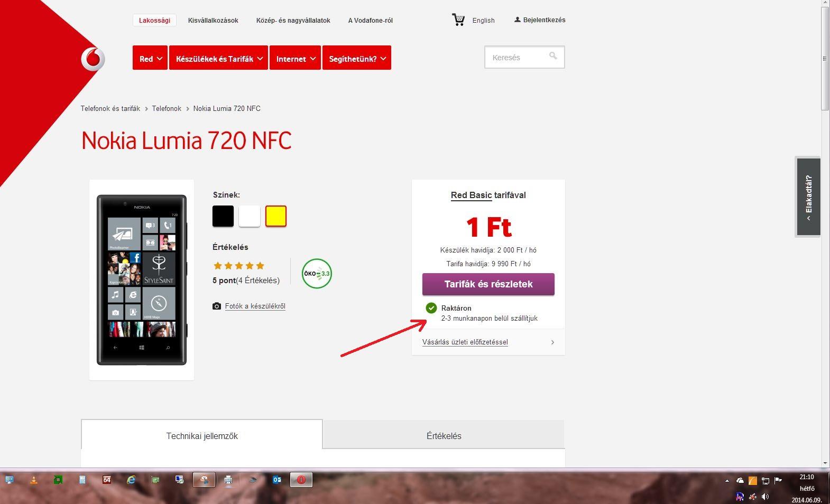Click the five star rating icons

coord(238,266)
